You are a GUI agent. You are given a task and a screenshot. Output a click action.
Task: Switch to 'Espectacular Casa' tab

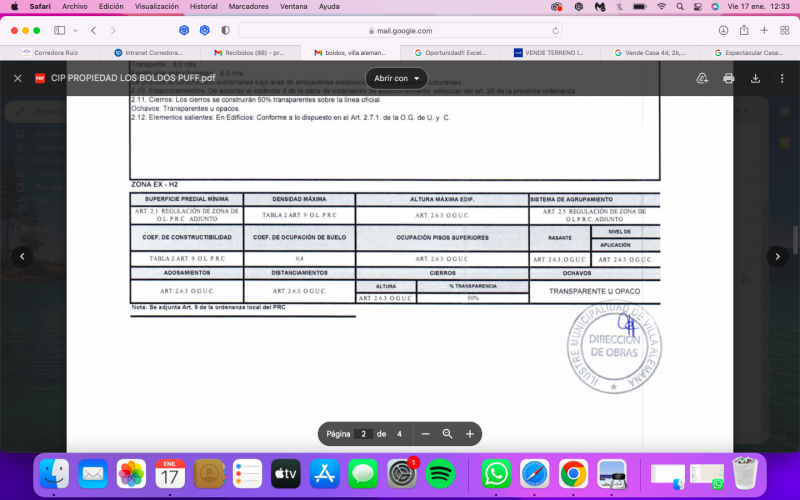(750, 53)
